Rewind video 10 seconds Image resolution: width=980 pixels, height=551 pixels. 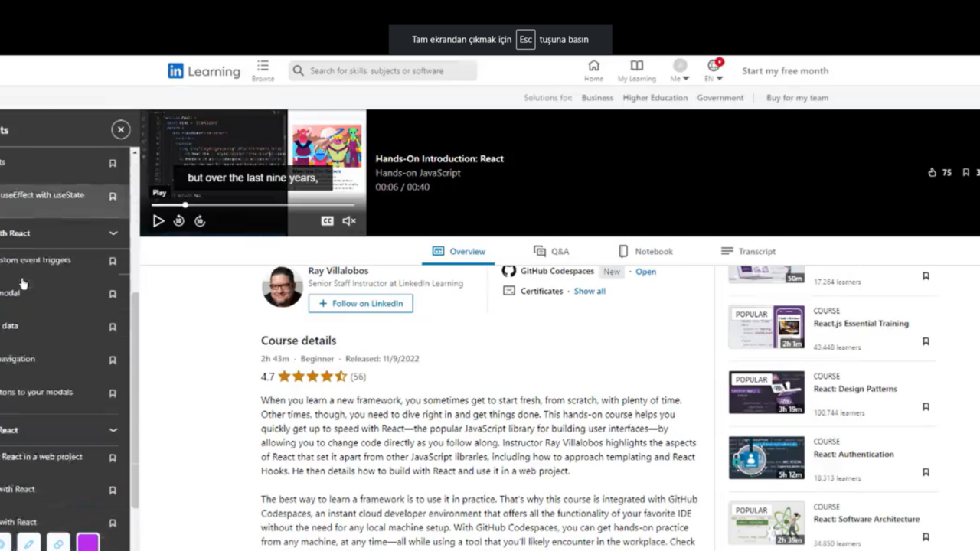pos(178,221)
